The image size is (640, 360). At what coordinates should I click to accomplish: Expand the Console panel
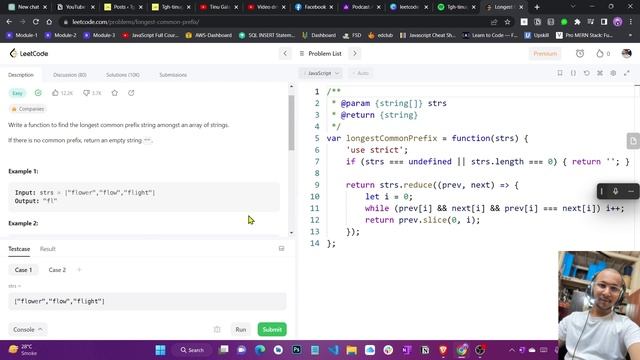(28, 329)
